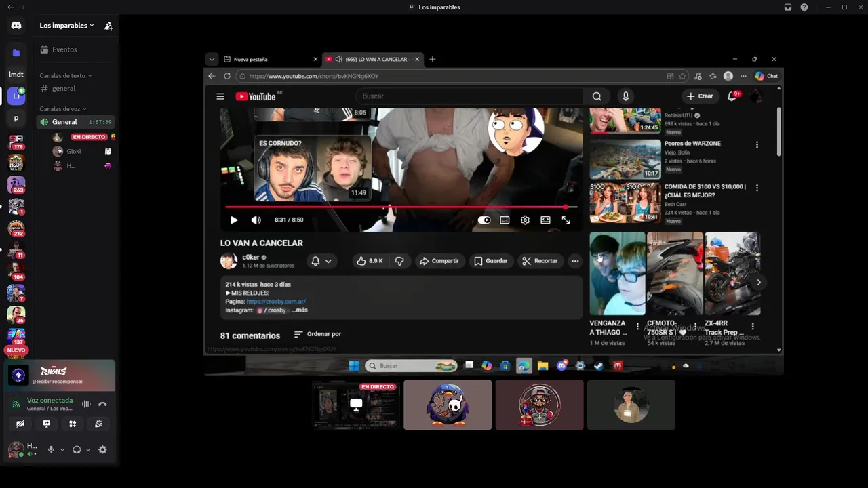Add page to favorites star icon
The width and height of the screenshot is (868, 488).
[683, 76]
